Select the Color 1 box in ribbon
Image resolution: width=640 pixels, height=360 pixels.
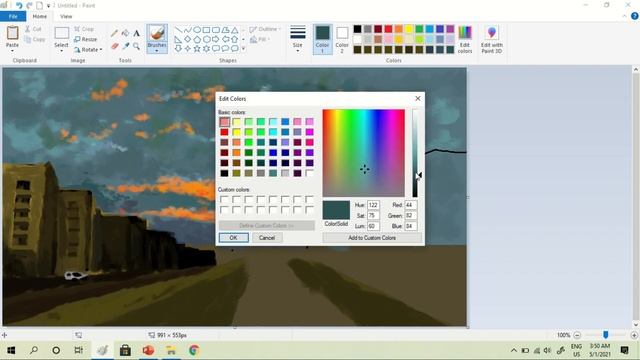[x=322, y=39]
